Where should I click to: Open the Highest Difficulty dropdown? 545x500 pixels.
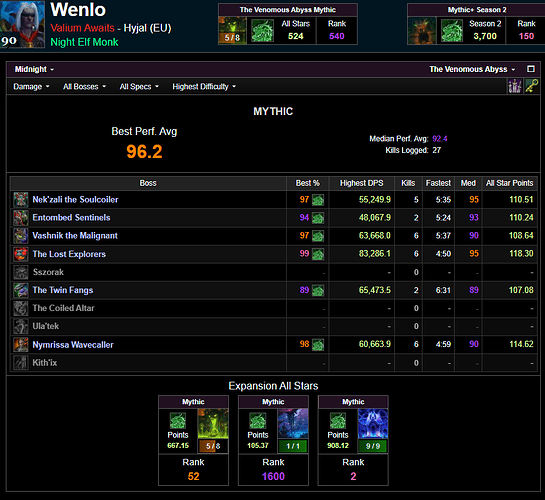point(204,86)
